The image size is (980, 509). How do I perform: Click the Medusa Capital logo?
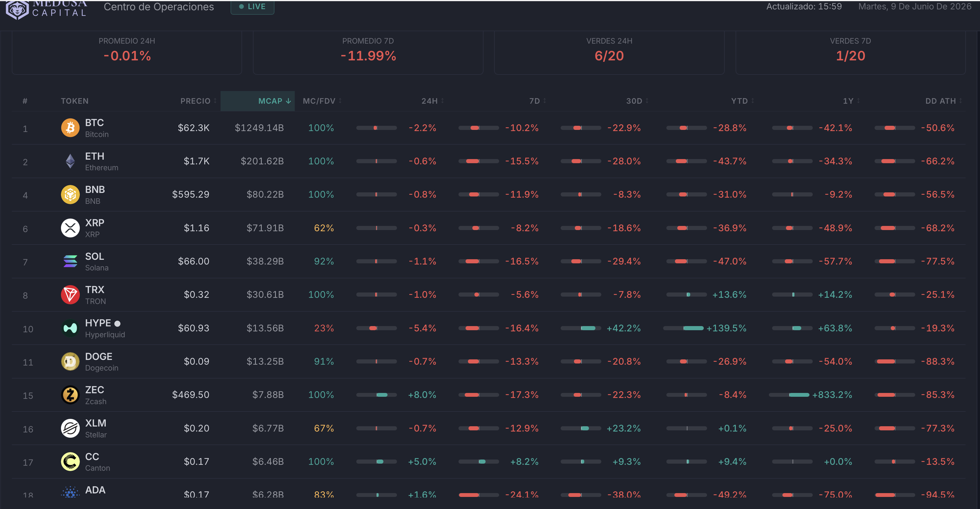[47, 9]
